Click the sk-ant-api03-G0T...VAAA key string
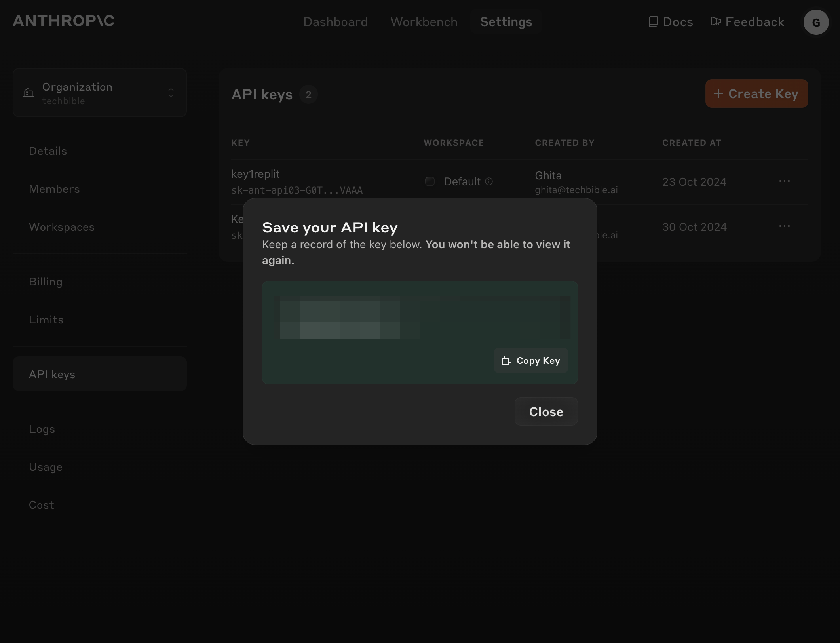Image resolution: width=840 pixels, height=643 pixels. tap(297, 190)
